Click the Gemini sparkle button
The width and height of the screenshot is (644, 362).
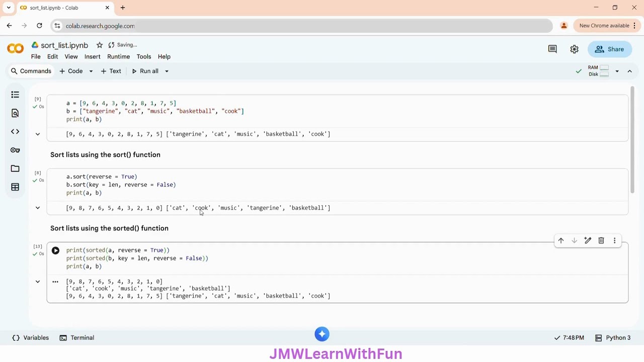coord(322,334)
